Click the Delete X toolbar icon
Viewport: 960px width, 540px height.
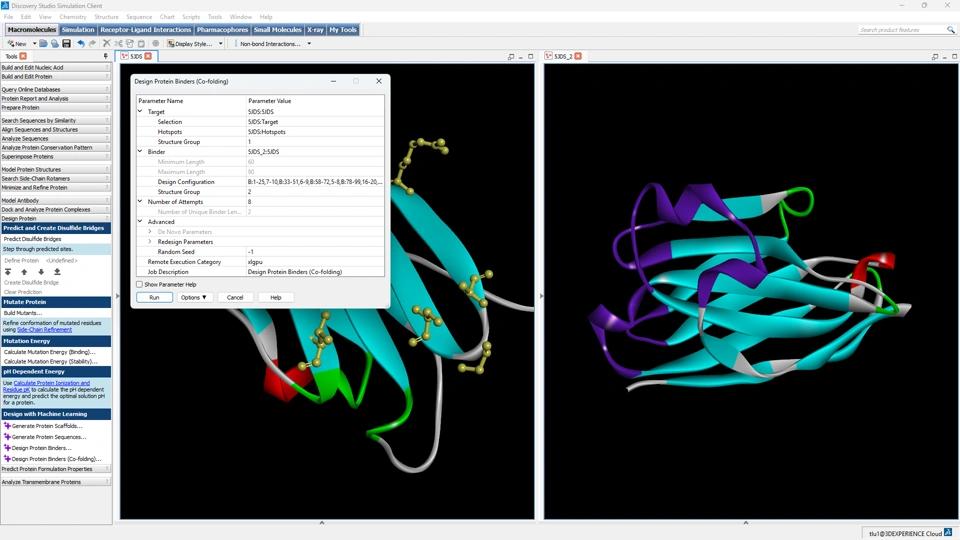[107, 43]
